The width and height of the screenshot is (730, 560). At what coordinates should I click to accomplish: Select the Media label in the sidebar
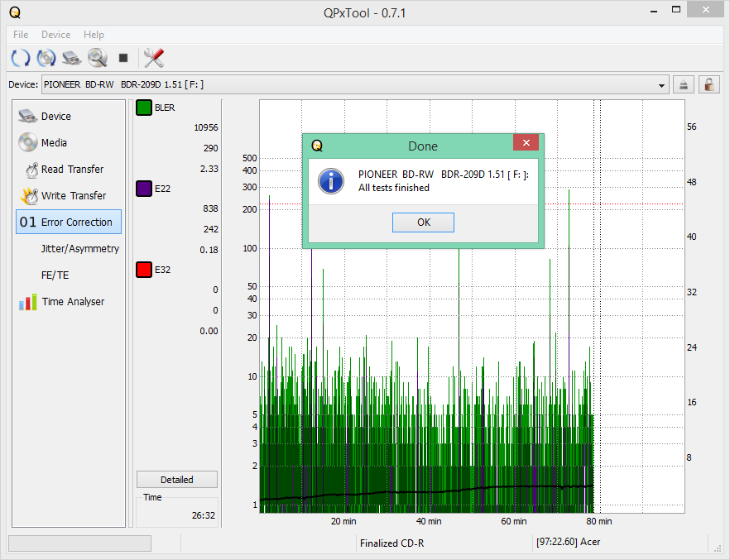coord(54,143)
